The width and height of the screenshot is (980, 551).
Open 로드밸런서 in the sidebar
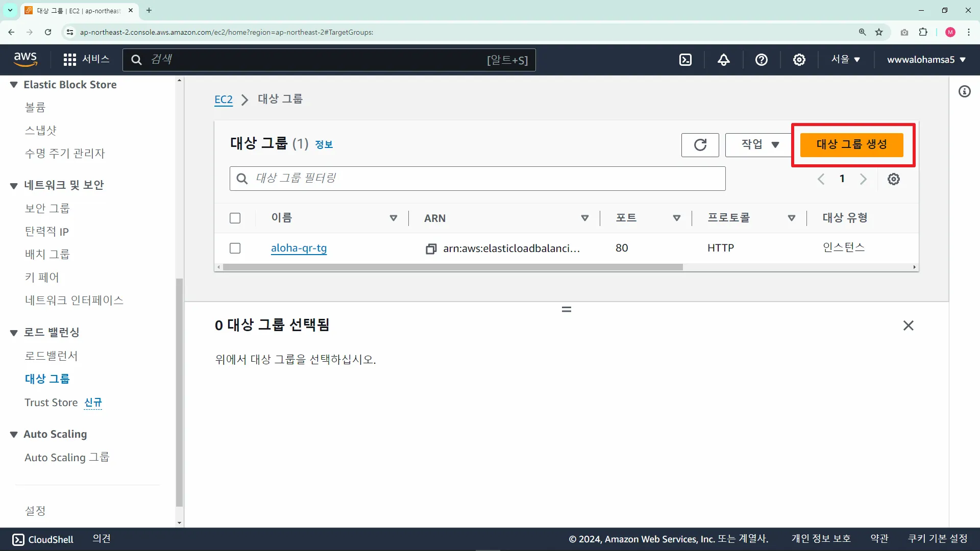click(x=51, y=356)
